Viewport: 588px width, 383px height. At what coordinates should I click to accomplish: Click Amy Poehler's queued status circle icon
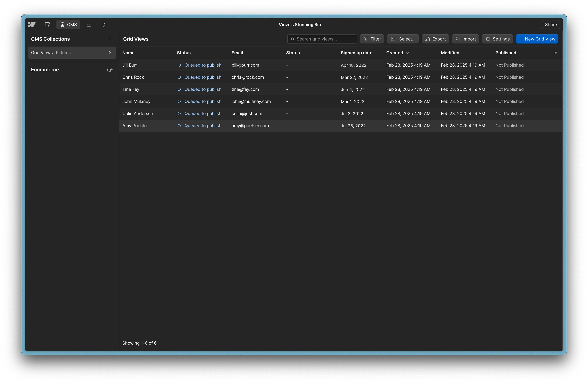pyautogui.click(x=179, y=126)
